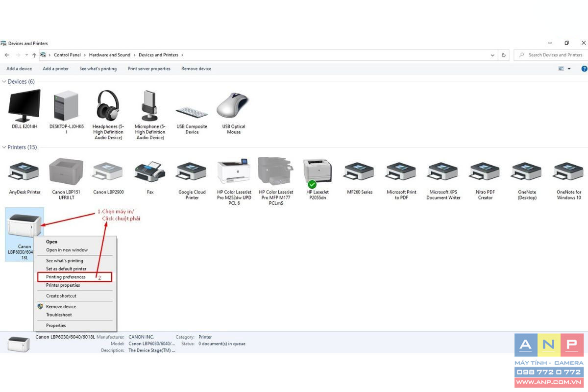Focus the Search Devices and Printers field
Viewport: 588px width, 392px height.
coord(551,55)
